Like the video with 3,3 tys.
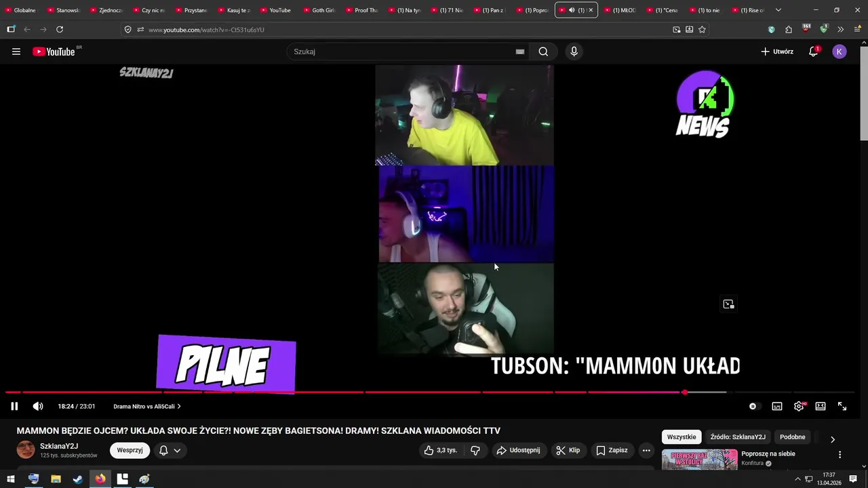 [440, 450]
